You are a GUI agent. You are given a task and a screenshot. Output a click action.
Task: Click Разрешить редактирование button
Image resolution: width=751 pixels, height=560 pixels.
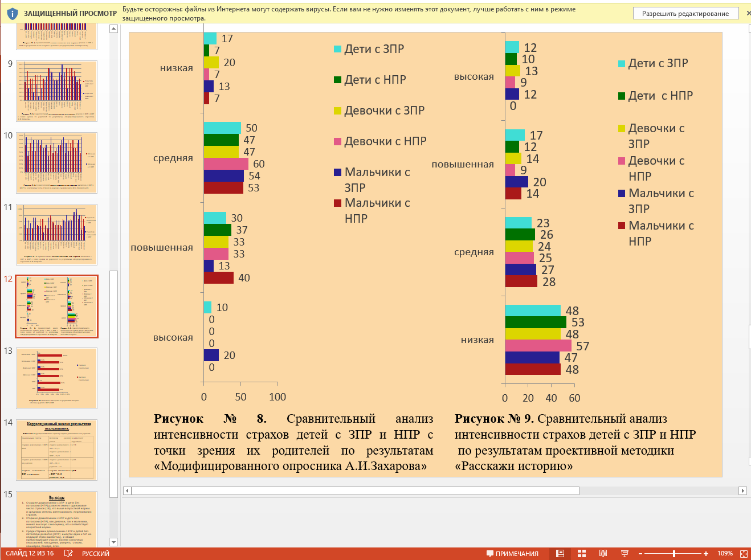(x=685, y=13)
